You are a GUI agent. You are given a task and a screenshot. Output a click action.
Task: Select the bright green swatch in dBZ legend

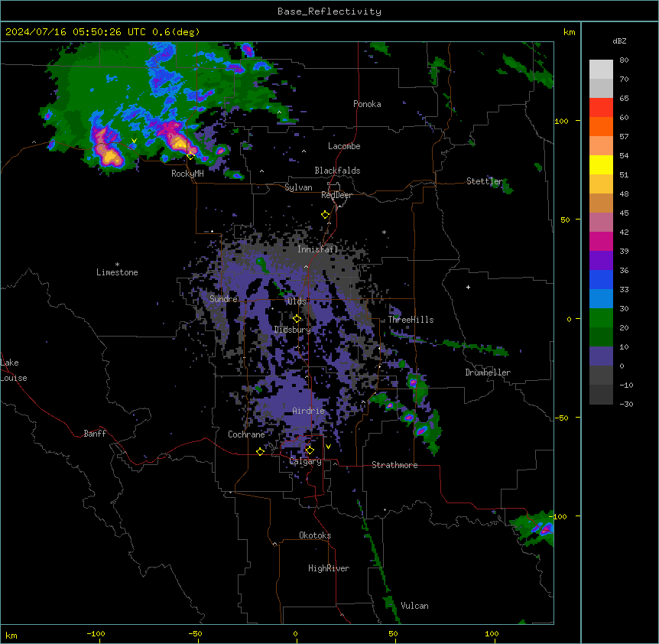601,318
